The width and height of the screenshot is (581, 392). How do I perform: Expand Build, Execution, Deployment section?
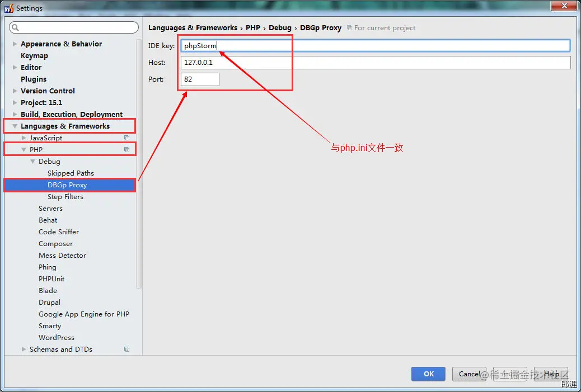(15, 115)
